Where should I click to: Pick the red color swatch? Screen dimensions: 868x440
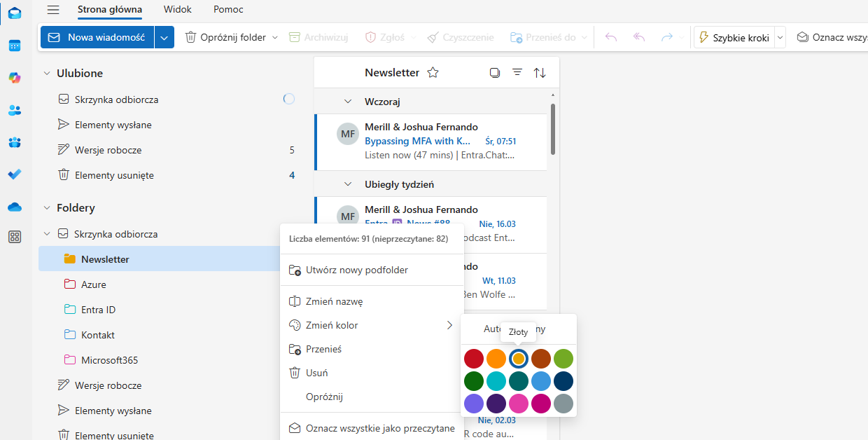474,359
